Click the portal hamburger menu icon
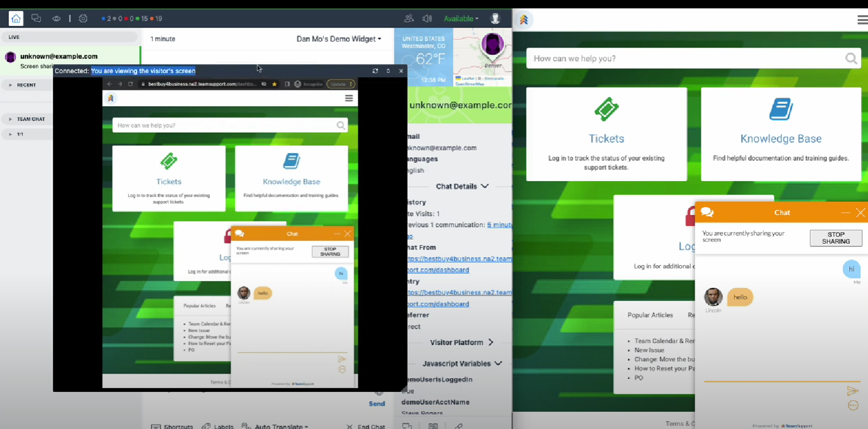 (862, 20)
